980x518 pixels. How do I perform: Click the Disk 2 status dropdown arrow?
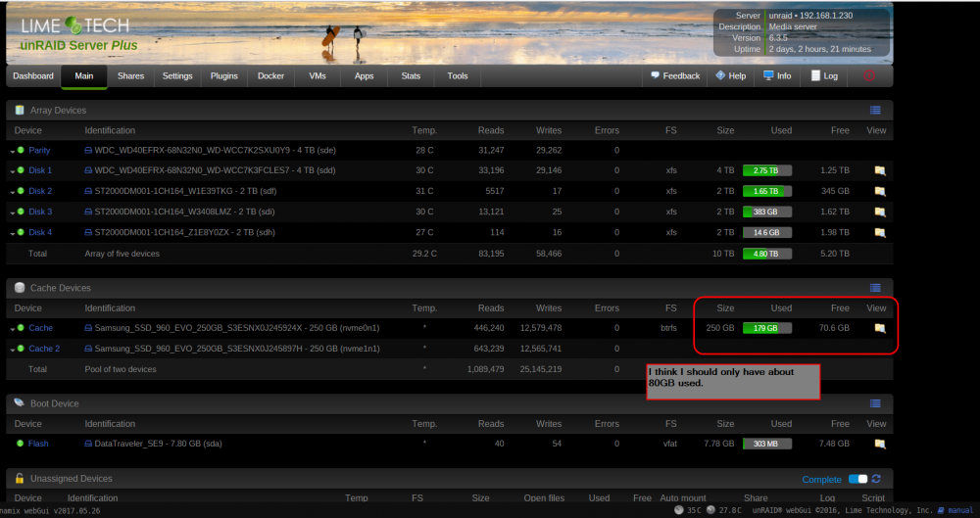click(x=13, y=192)
